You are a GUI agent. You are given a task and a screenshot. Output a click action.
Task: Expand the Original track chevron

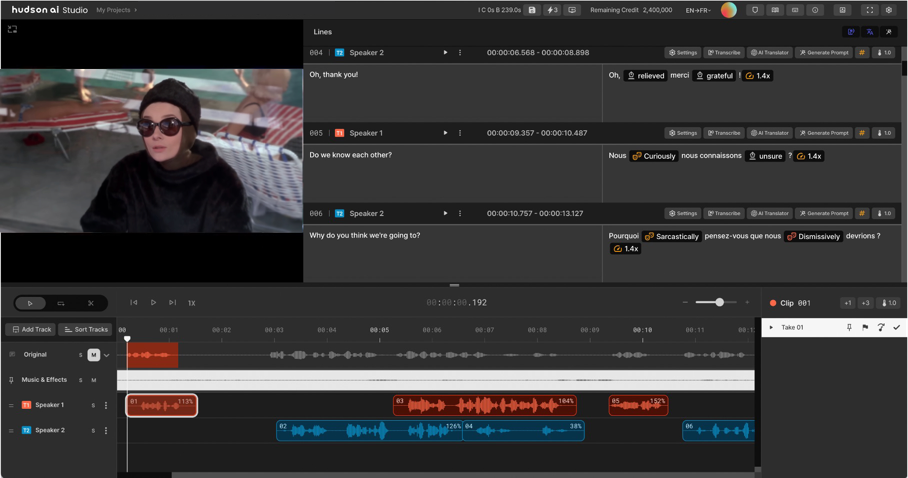[106, 355]
